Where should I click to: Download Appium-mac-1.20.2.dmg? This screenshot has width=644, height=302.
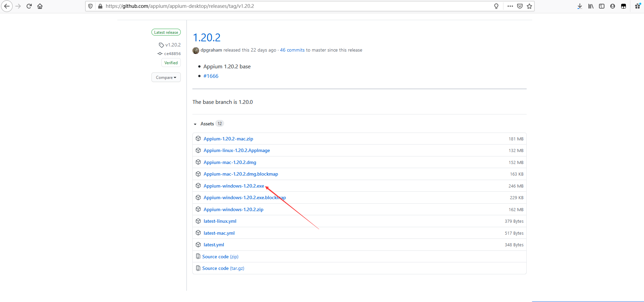coord(230,162)
